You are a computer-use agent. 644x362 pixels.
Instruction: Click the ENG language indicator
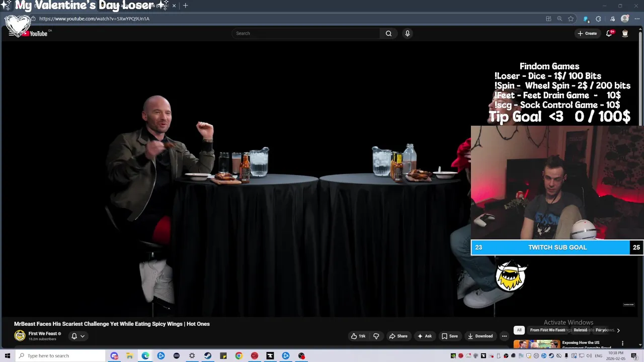pyautogui.click(x=599, y=355)
